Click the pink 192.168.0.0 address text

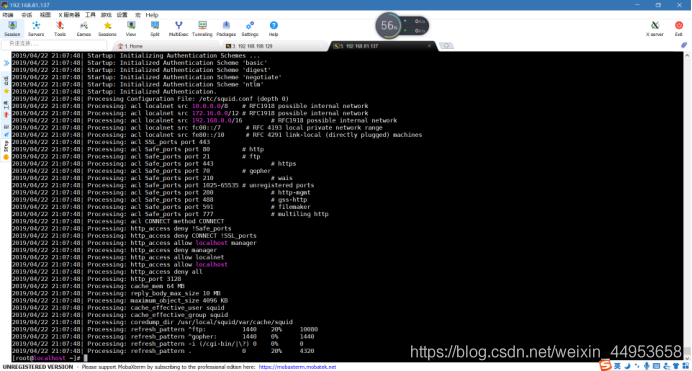[213, 120]
